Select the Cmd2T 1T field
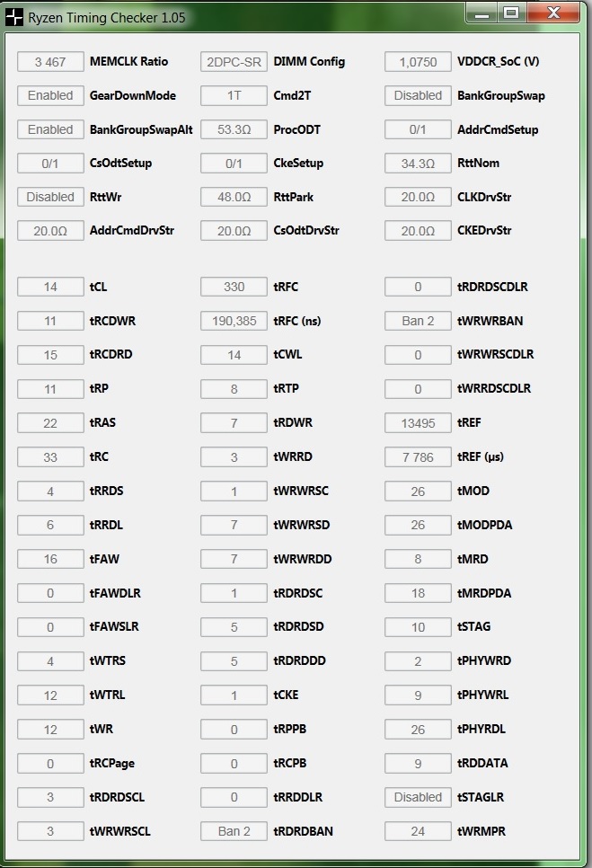This screenshot has height=868, width=592. [x=234, y=96]
